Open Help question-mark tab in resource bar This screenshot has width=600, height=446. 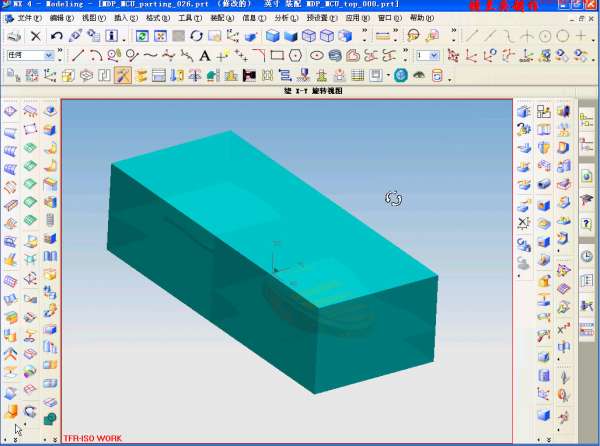587,224
